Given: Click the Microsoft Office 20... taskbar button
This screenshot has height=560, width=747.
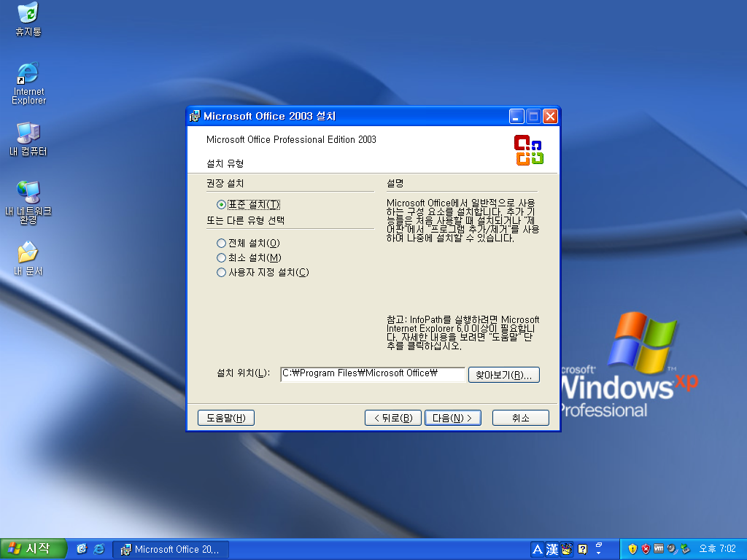Looking at the screenshot, I should (171, 550).
